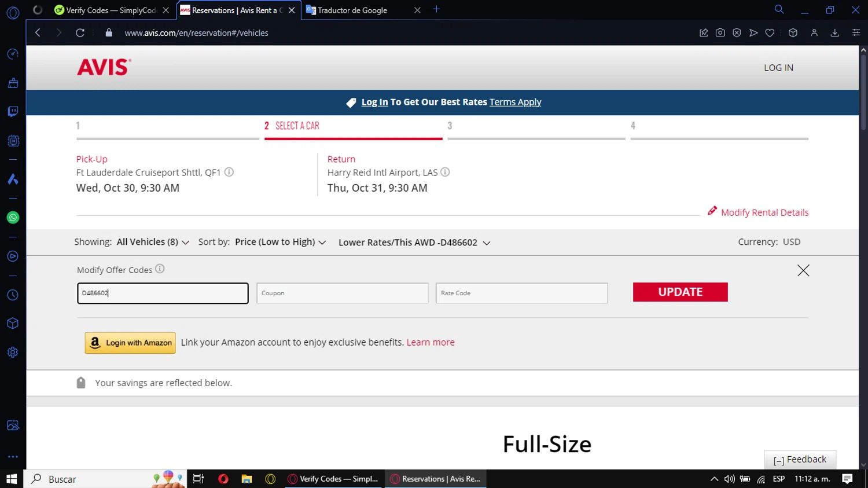Focus the AWD field containing D486602

click(163, 293)
